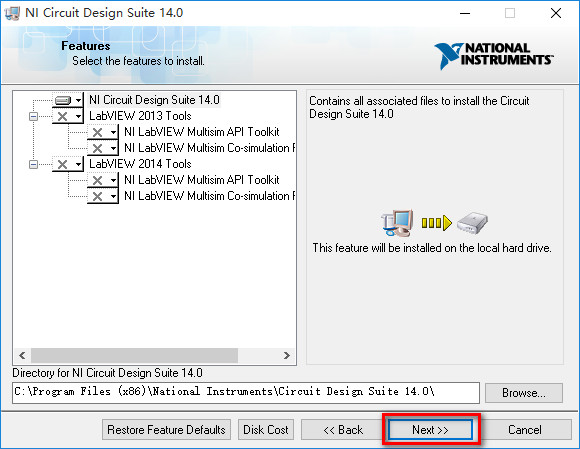Collapse the LabVIEW 2014 Tools tree node

pyautogui.click(x=33, y=164)
